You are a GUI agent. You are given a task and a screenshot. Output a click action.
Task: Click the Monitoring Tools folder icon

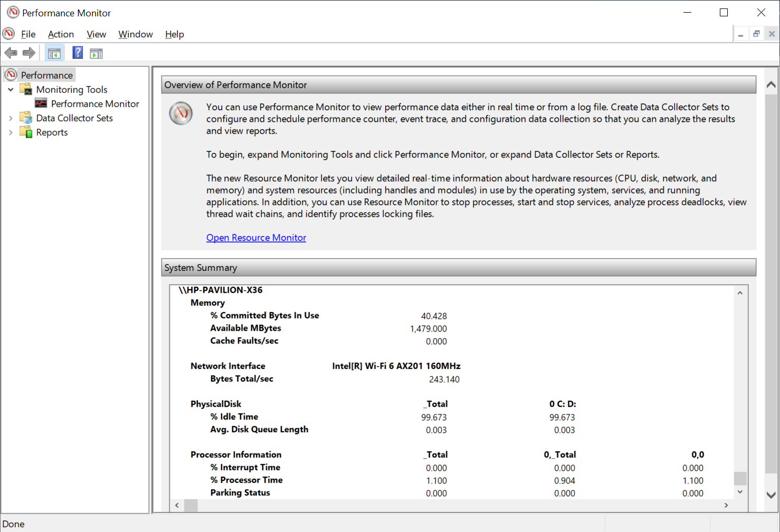pyautogui.click(x=26, y=89)
